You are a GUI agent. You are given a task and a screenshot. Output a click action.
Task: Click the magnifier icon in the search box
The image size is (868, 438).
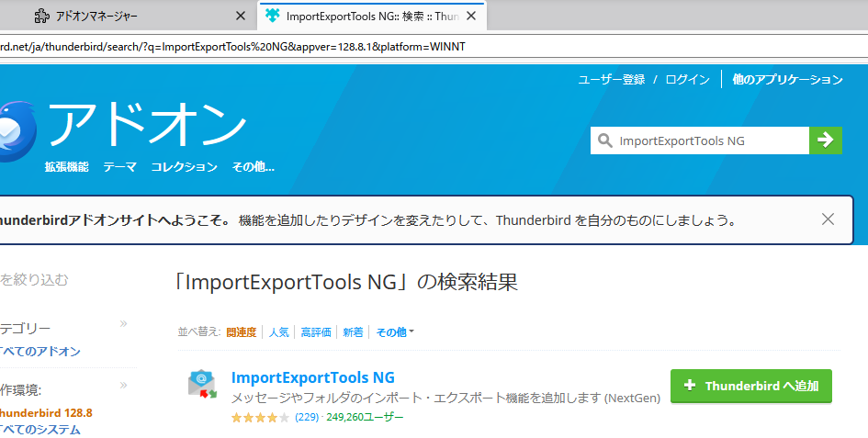[x=605, y=140]
